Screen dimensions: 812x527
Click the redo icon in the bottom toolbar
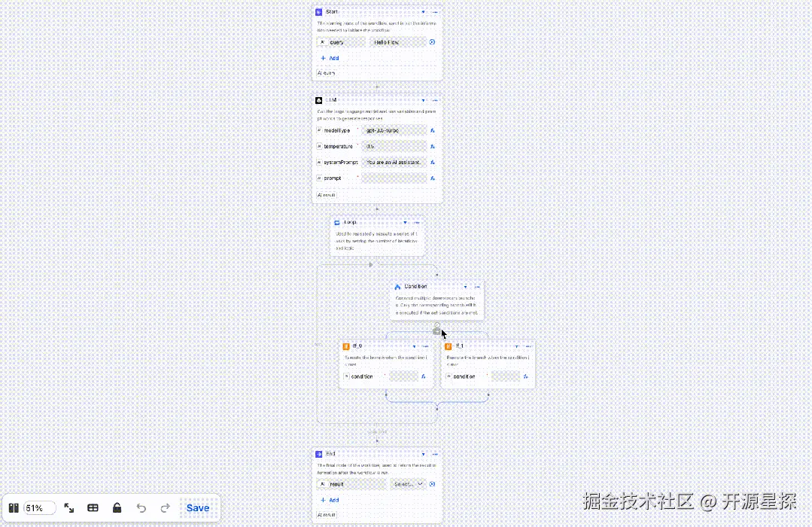pyautogui.click(x=165, y=507)
